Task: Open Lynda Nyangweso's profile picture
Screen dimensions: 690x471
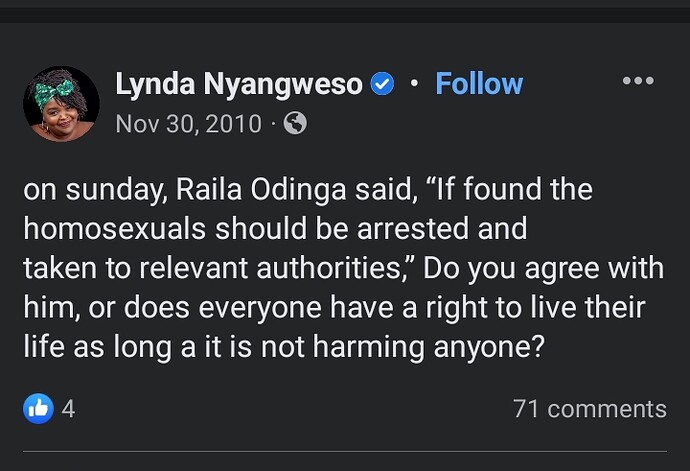Action: pyautogui.click(x=61, y=104)
